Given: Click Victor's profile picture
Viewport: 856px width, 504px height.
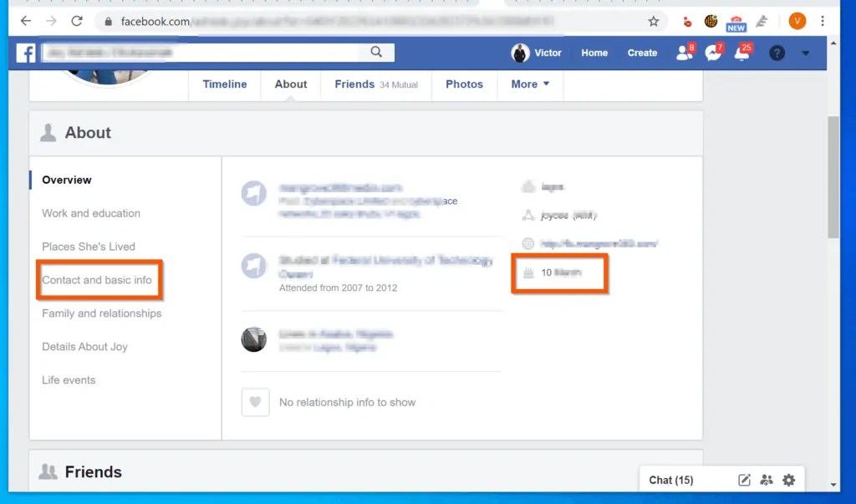Looking at the screenshot, I should (520, 53).
